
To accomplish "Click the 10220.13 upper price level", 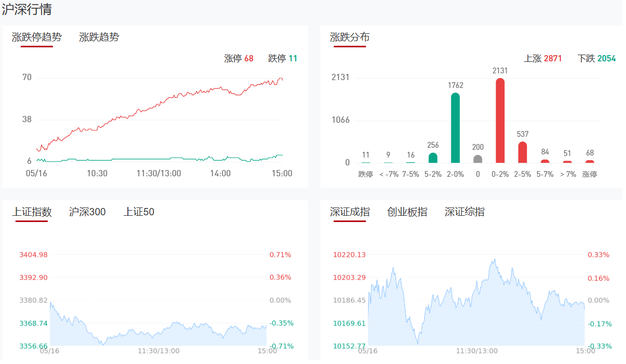I will (x=349, y=255).
